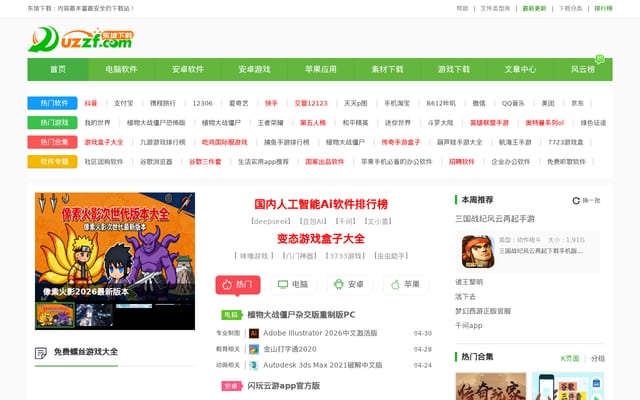The image size is (640, 400).
Task: Open the 支付宝 link
Action: pos(123,103)
